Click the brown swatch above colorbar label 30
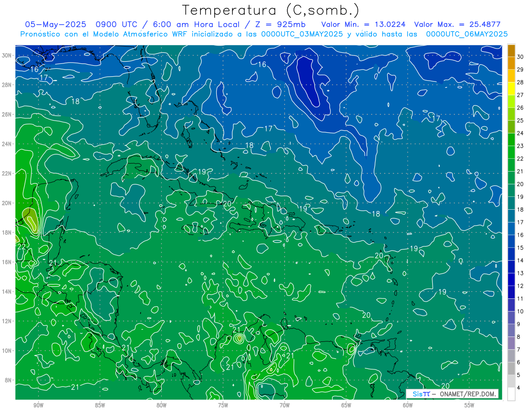 511,51
